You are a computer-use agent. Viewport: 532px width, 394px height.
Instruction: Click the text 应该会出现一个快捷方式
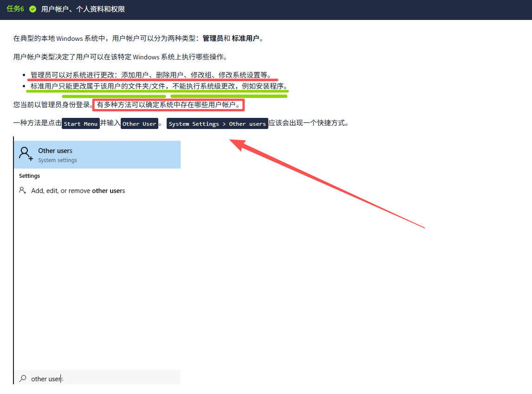pyautogui.click(x=308, y=123)
